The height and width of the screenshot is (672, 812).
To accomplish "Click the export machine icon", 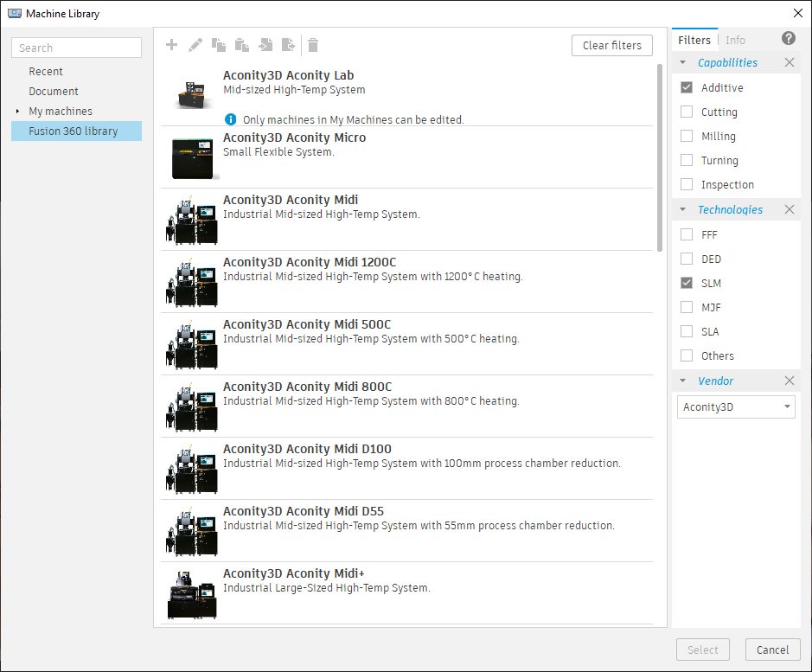I will [289, 45].
